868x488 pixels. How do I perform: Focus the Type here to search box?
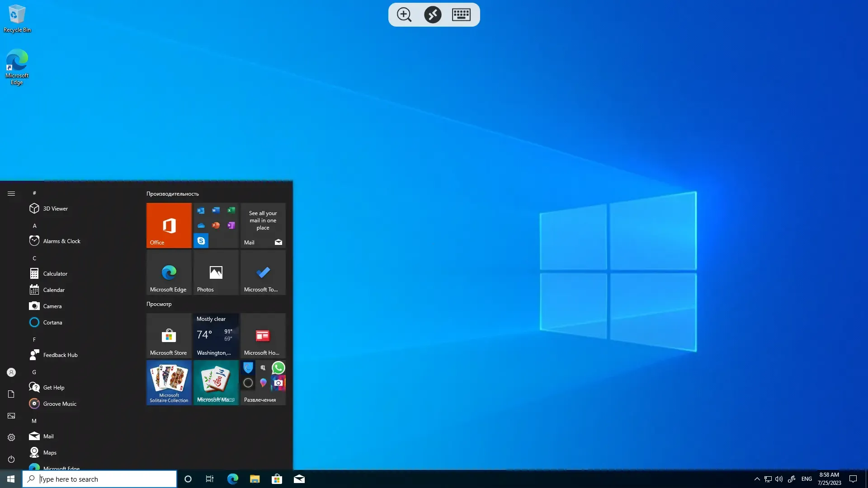[x=99, y=479]
